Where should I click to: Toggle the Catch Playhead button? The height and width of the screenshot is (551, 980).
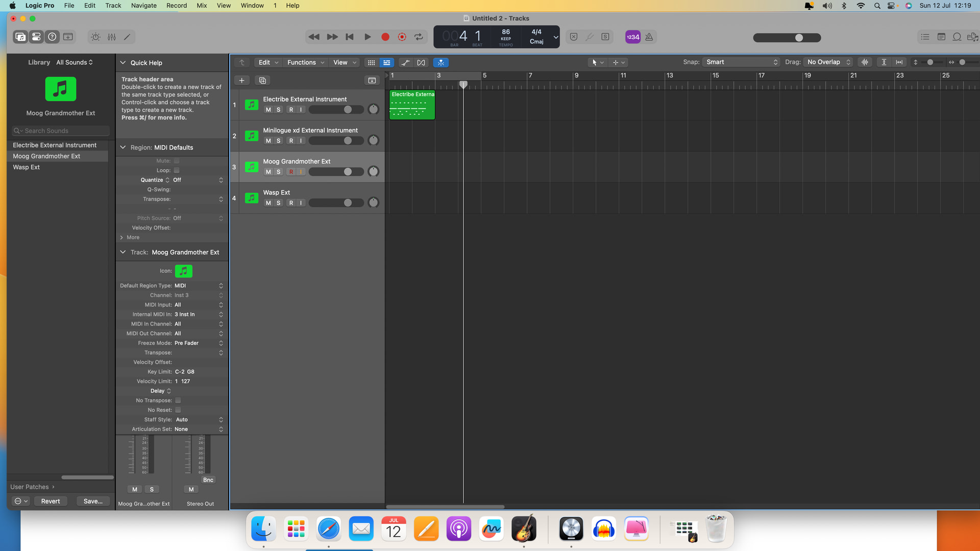441,63
